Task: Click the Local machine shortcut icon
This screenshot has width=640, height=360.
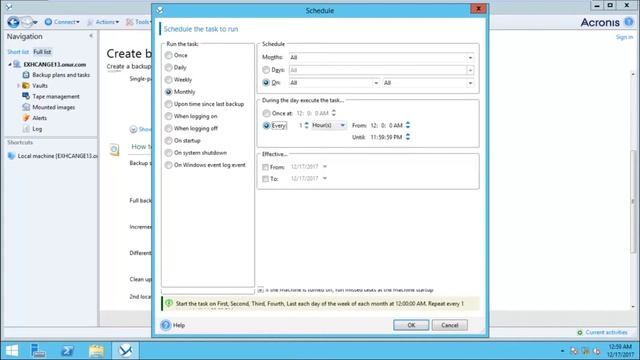Action: 11,156
